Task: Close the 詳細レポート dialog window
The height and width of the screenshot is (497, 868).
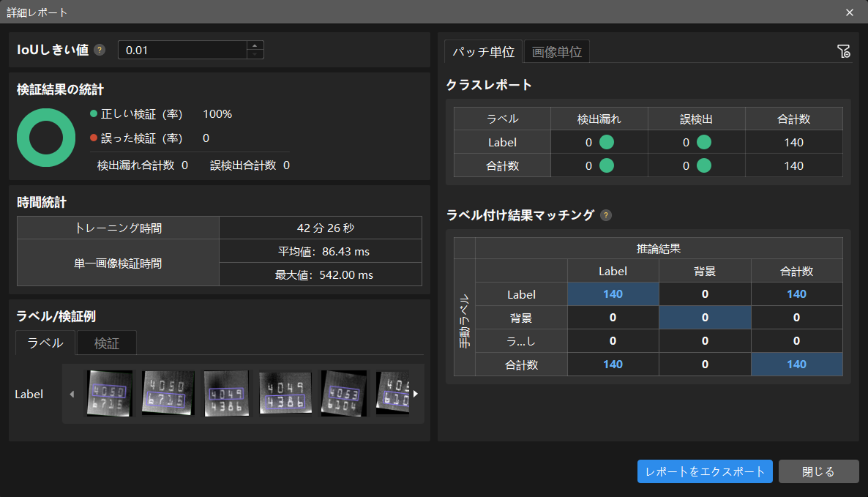Action: coord(850,12)
